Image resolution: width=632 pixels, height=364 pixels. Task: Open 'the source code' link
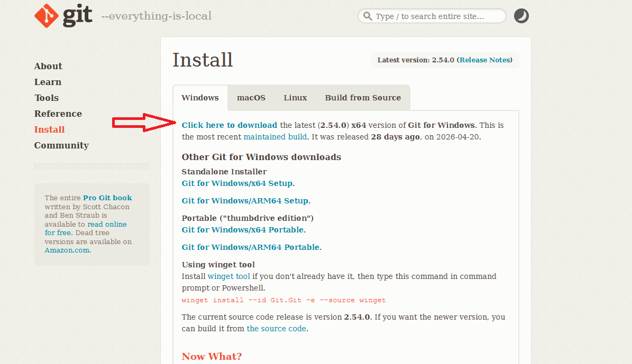[277, 329]
